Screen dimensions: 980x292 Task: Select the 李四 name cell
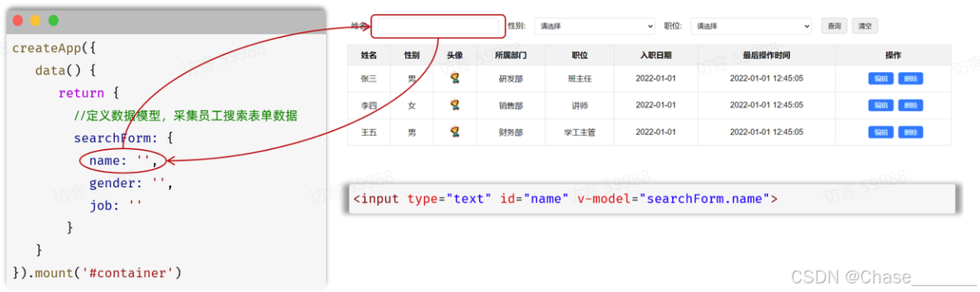[x=369, y=105]
